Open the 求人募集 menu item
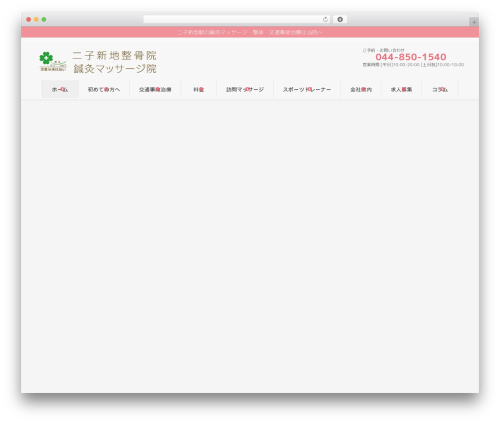Image resolution: width=500 pixels, height=423 pixels. click(401, 89)
